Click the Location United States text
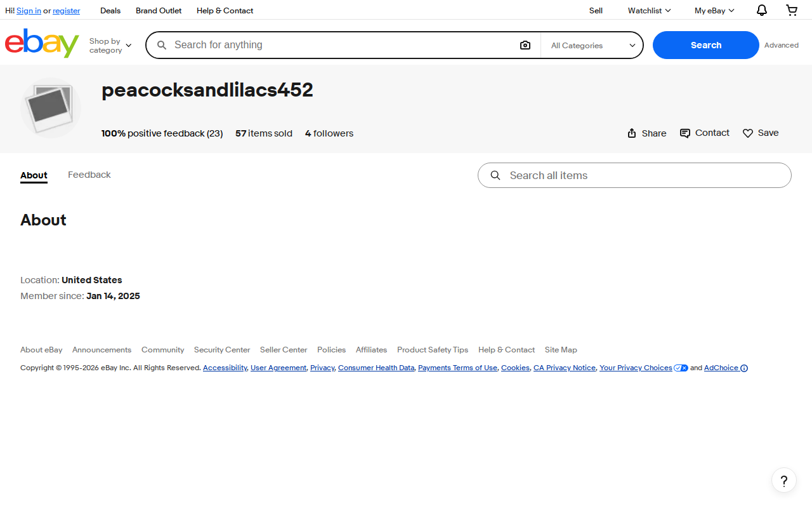812x508 pixels. click(71, 280)
